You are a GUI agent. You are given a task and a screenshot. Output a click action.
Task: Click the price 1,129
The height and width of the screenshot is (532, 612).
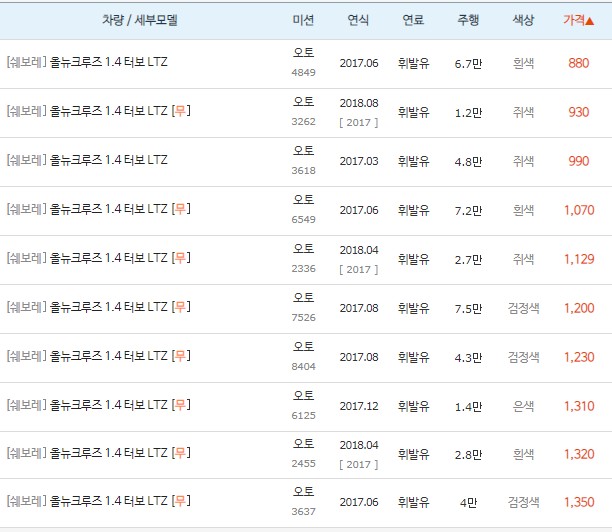[579, 259]
